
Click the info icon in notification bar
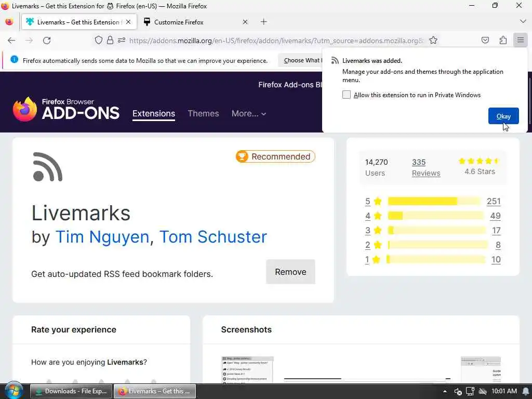pyautogui.click(x=14, y=59)
